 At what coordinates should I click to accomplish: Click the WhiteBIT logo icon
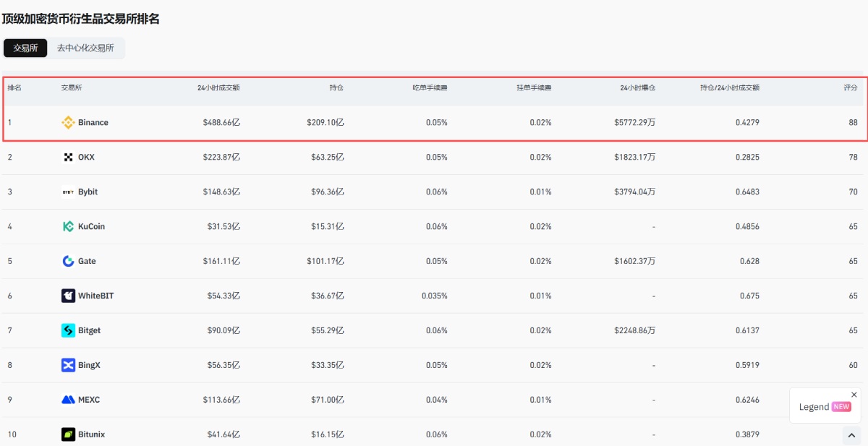pyautogui.click(x=68, y=296)
